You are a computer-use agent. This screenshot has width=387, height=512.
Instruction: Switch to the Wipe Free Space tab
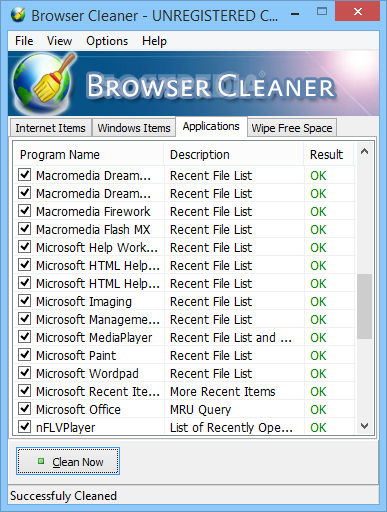(x=292, y=128)
